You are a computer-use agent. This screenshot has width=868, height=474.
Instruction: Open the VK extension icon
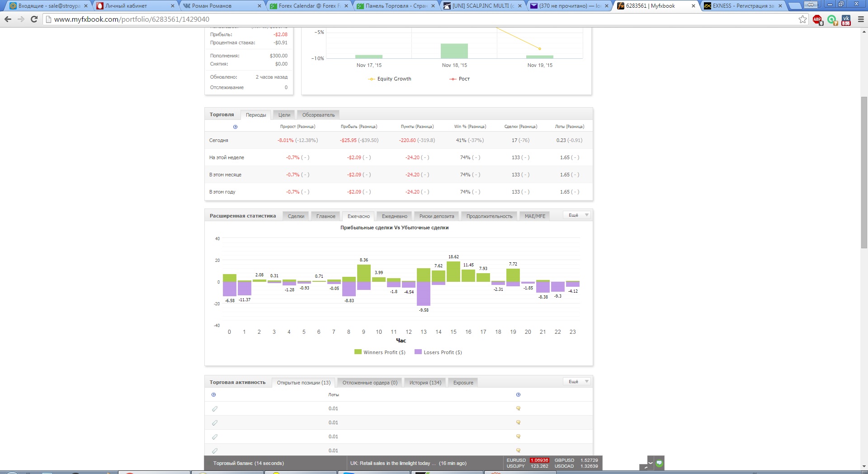pos(846,19)
